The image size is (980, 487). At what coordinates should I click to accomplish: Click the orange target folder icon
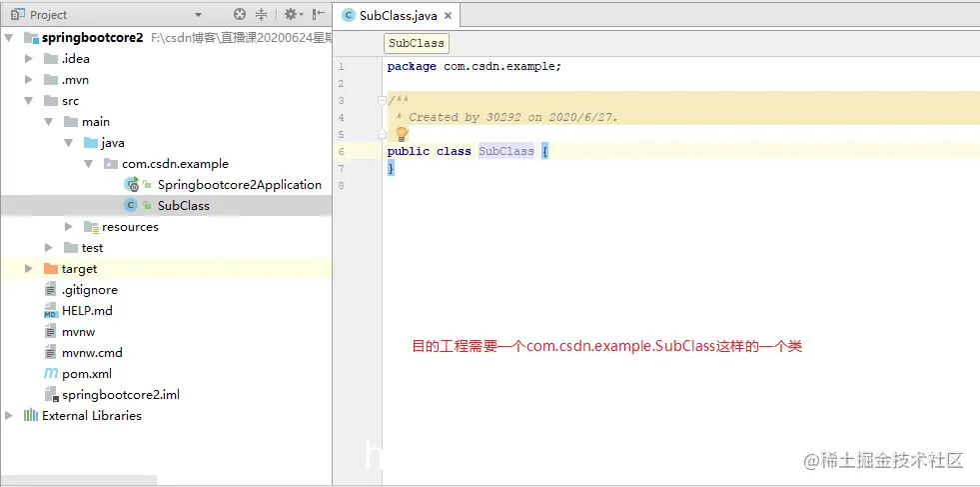51,269
